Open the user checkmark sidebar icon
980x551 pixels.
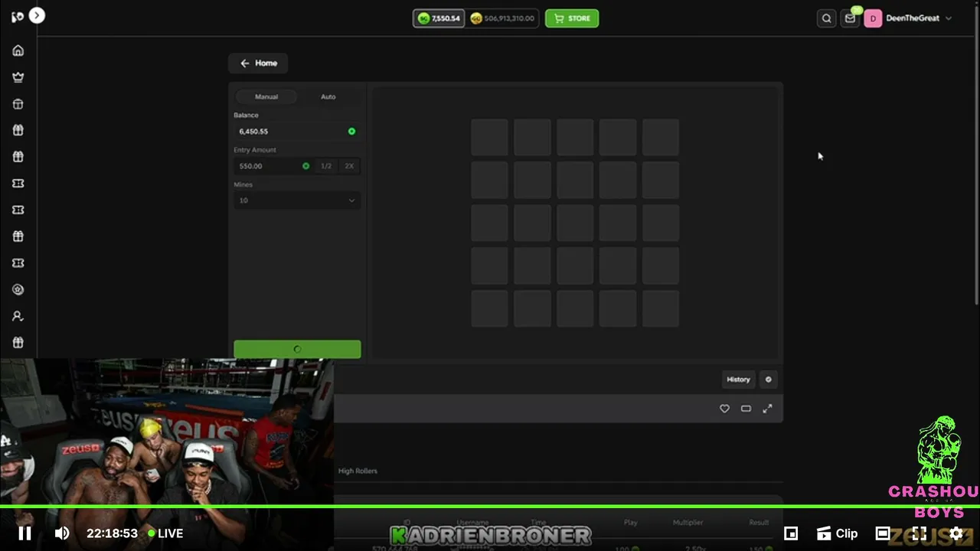(x=18, y=316)
